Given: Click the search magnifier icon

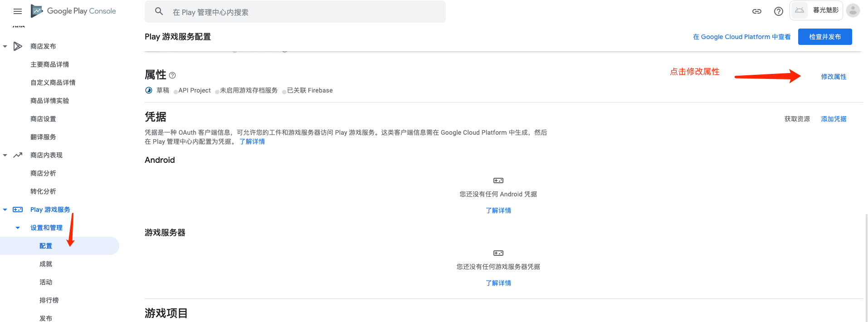Looking at the screenshot, I should 159,11.
